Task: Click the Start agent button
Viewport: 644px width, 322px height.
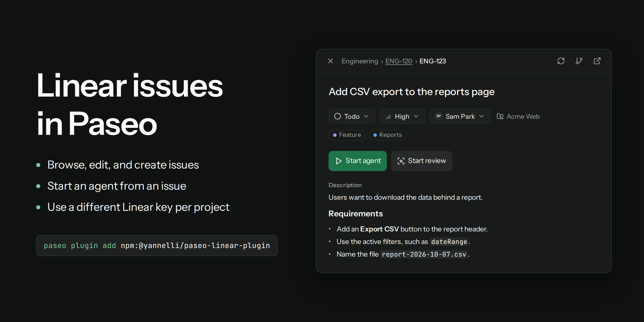Action: point(357,161)
